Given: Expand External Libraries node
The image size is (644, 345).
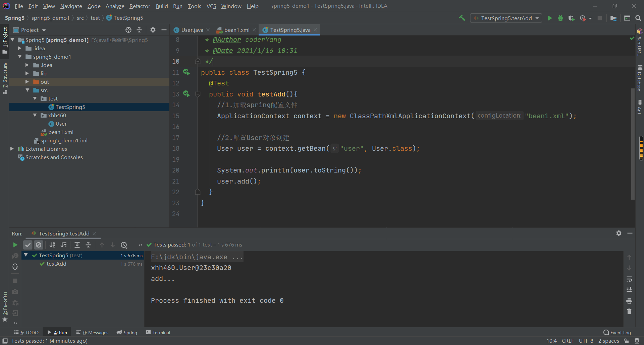Looking at the screenshot, I should (x=12, y=149).
